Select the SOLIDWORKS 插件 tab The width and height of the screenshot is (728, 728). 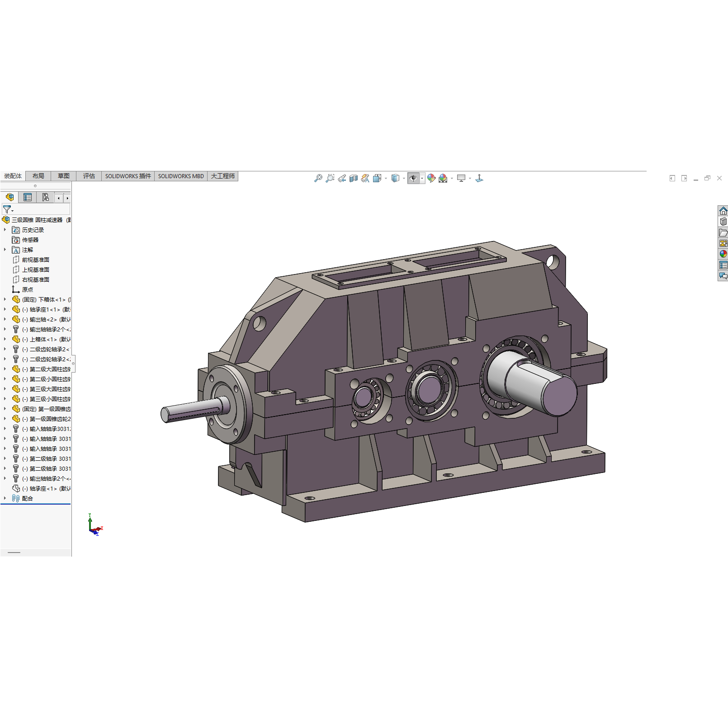[x=128, y=176]
